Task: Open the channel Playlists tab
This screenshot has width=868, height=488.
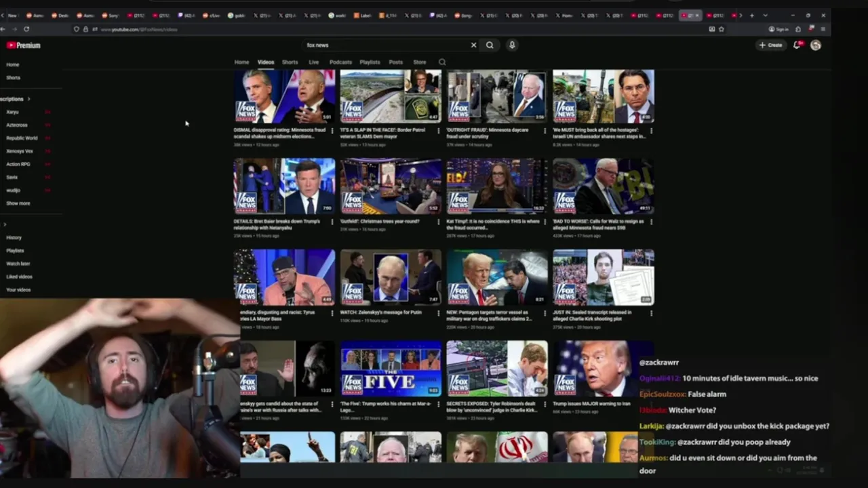Action: point(370,62)
